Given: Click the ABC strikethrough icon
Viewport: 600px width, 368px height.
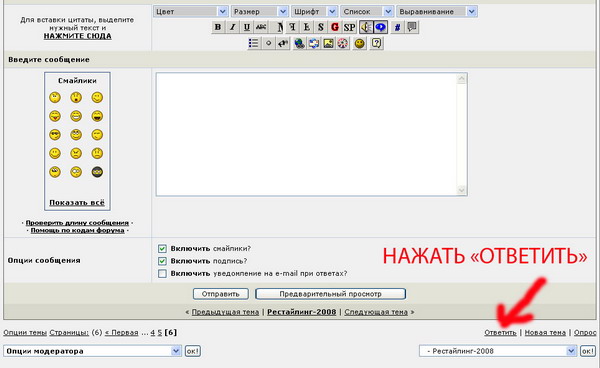Looking at the screenshot, I should (x=261, y=27).
